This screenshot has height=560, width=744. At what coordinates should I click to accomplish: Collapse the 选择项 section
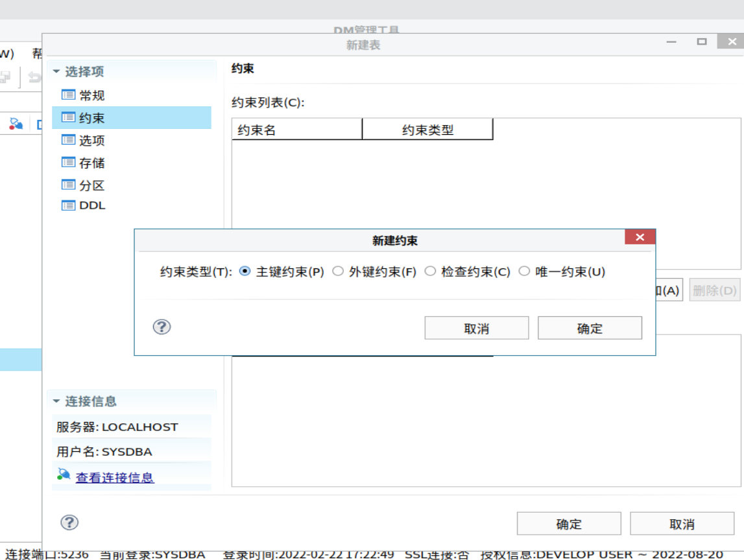click(56, 71)
